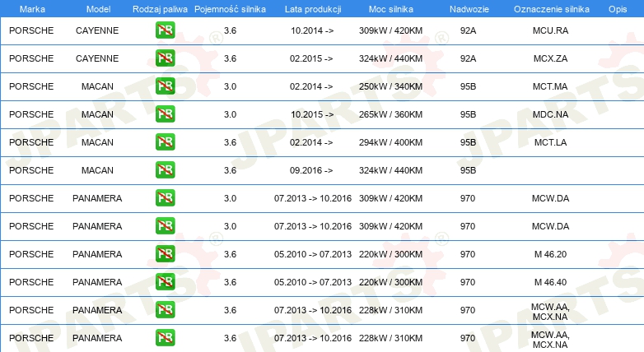Click the Opis column header
Image resolution: width=644 pixels, height=352 pixels.
[x=618, y=9]
